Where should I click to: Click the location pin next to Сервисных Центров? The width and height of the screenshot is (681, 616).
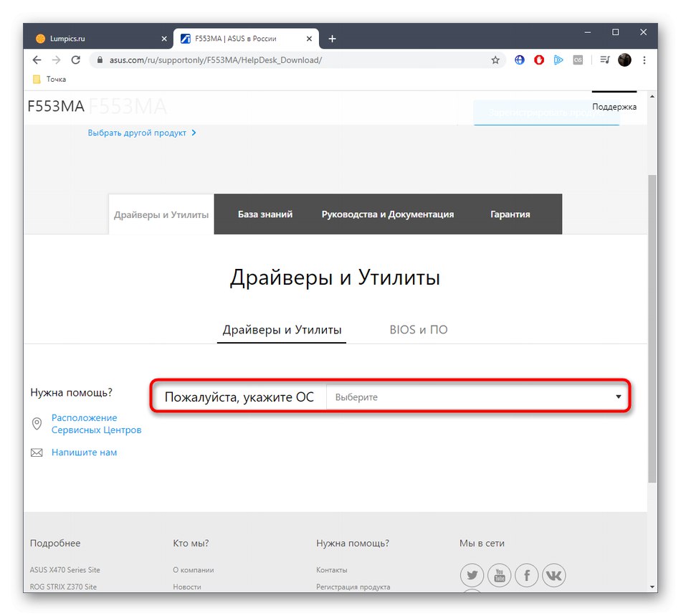click(x=37, y=423)
